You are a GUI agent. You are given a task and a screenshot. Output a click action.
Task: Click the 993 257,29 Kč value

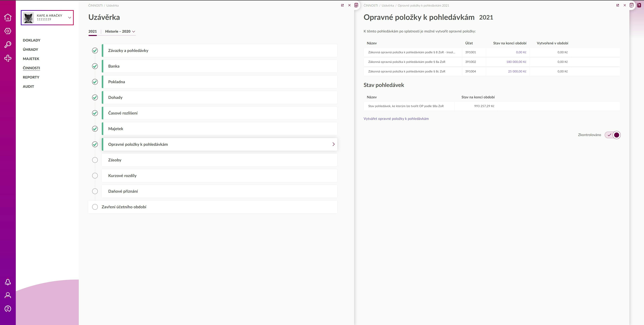[x=484, y=106]
